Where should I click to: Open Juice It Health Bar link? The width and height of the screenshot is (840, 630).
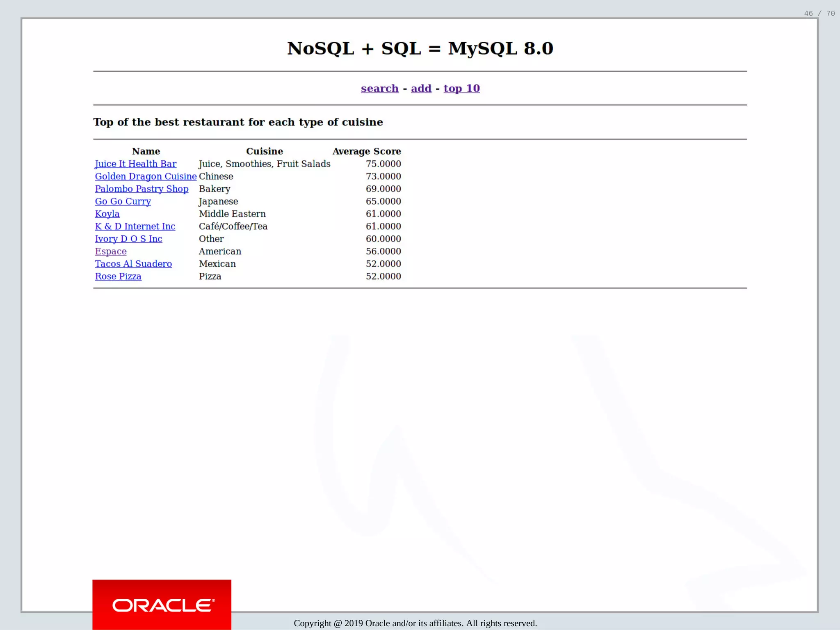(135, 164)
